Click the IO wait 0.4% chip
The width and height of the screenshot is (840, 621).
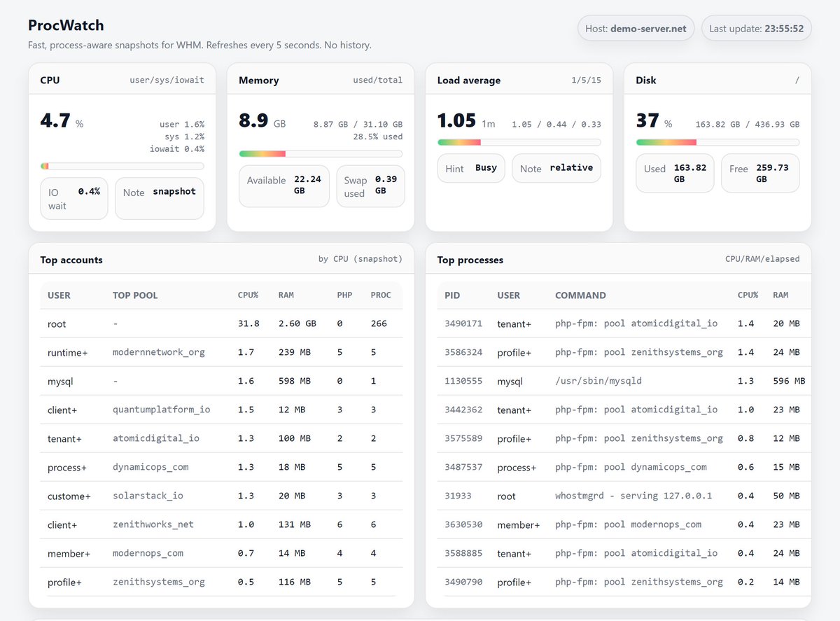click(x=73, y=197)
